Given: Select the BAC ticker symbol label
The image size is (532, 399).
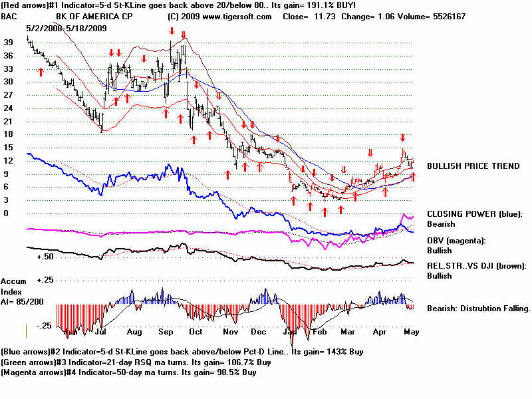Looking at the screenshot, I should click(x=10, y=17).
